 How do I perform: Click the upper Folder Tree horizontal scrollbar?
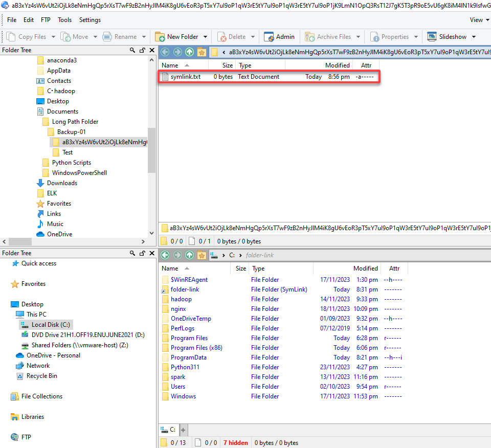74,241
